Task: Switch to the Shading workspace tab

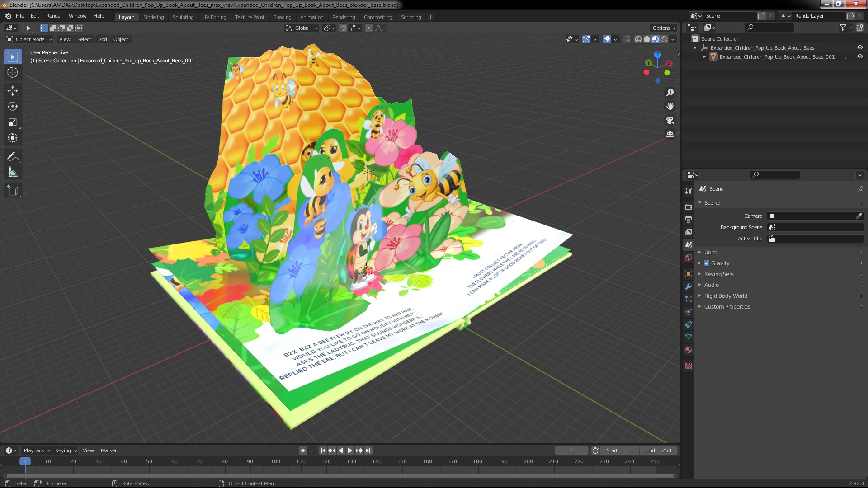Action: (x=282, y=17)
